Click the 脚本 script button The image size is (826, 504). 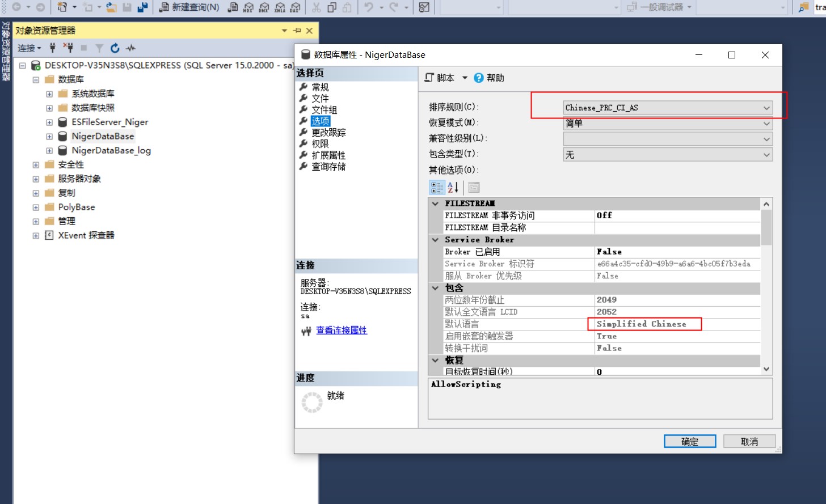click(440, 78)
